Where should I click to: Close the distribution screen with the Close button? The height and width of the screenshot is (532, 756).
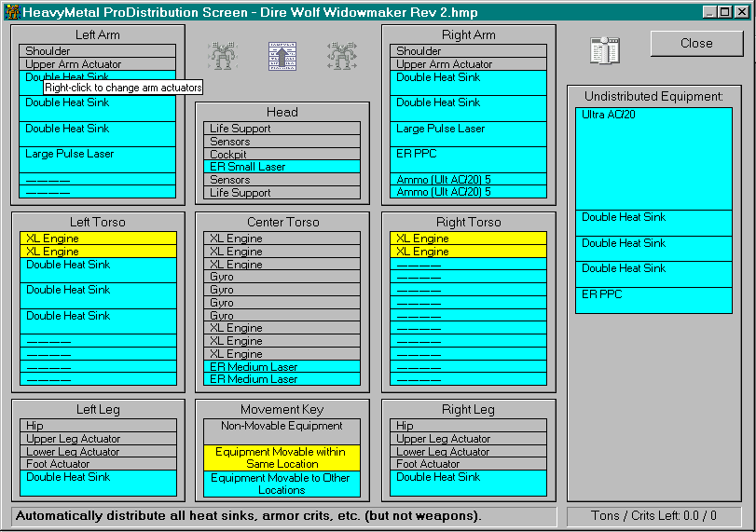pyautogui.click(x=696, y=44)
